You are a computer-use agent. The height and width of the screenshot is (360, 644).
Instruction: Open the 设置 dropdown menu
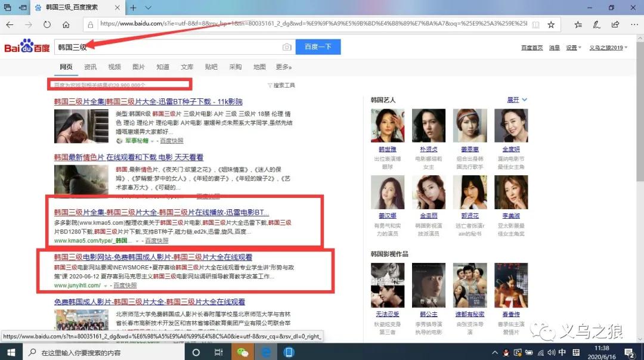pyautogui.click(x=574, y=48)
